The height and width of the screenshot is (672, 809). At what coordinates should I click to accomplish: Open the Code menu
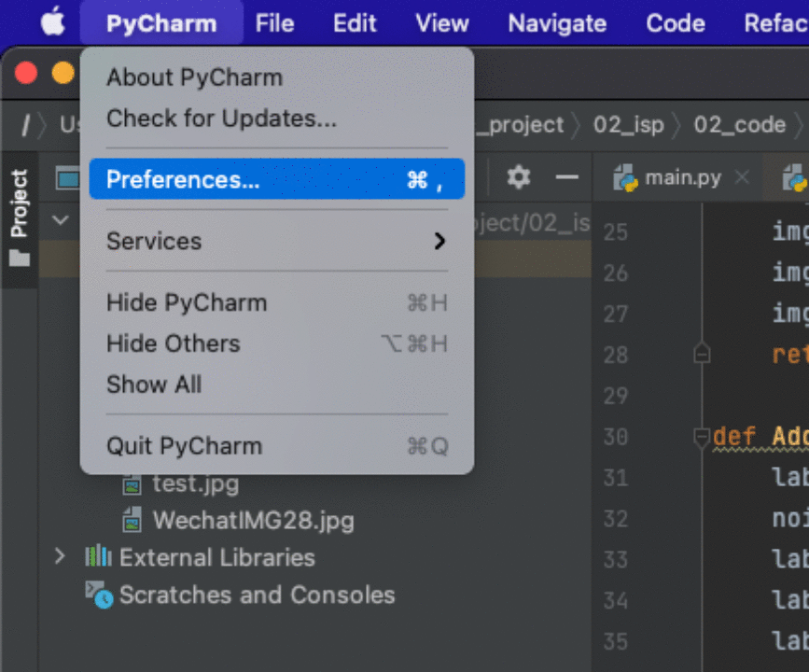(x=676, y=23)
